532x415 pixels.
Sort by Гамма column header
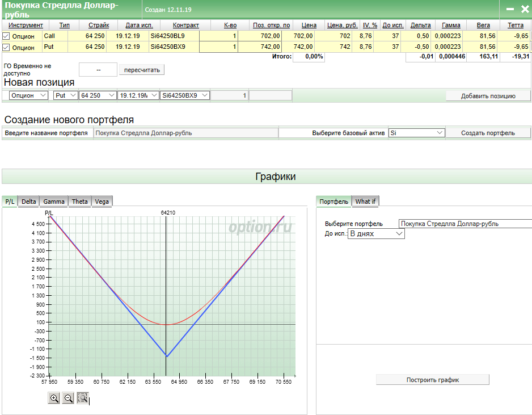click(451, 25)
